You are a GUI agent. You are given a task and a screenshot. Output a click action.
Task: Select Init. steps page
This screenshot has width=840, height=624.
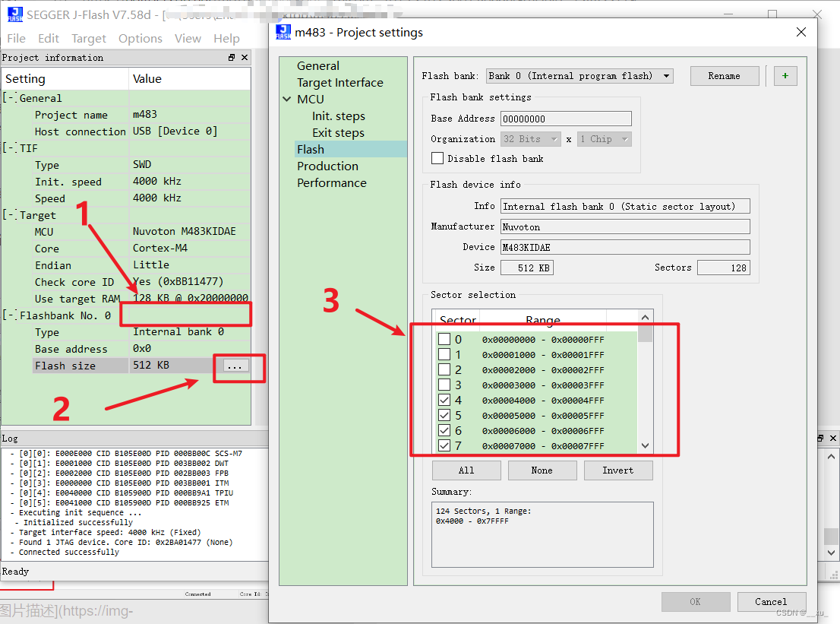coord(339,116)
